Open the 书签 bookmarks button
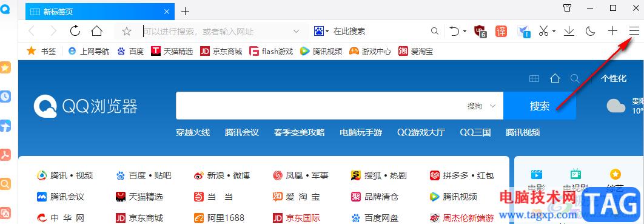Screen dimensions: 644x224 coord(41,52)
